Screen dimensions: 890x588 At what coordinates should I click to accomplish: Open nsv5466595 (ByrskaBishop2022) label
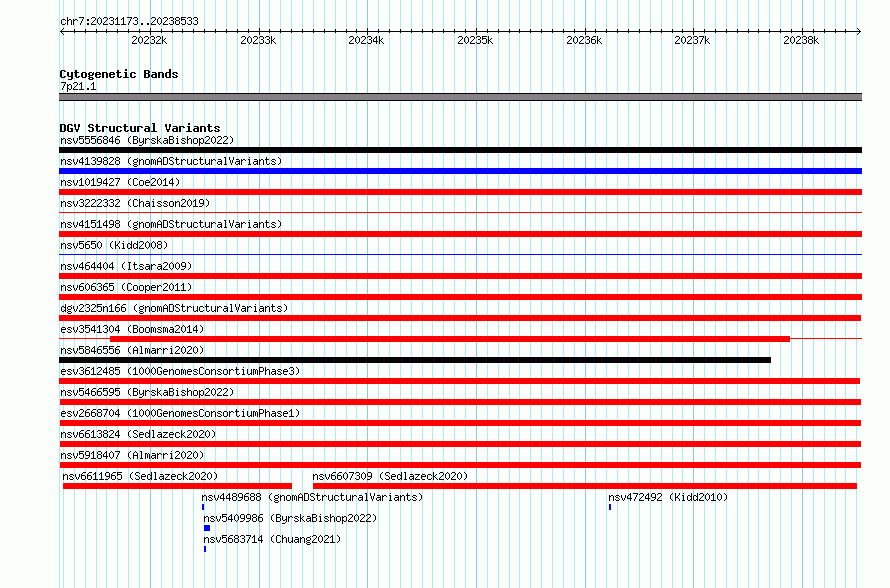tap(147, 392)
